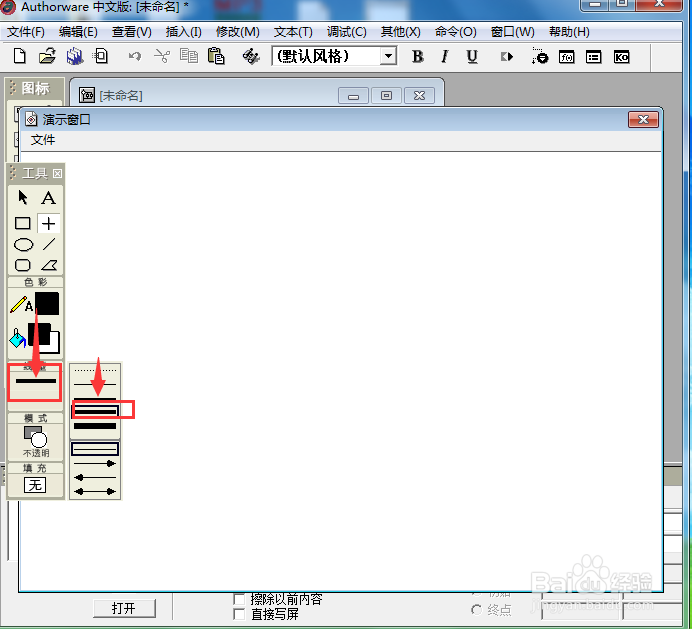Open 文件 menu in presentation window
The width and height of the screenshot is (692, 629).
[43, 140]
